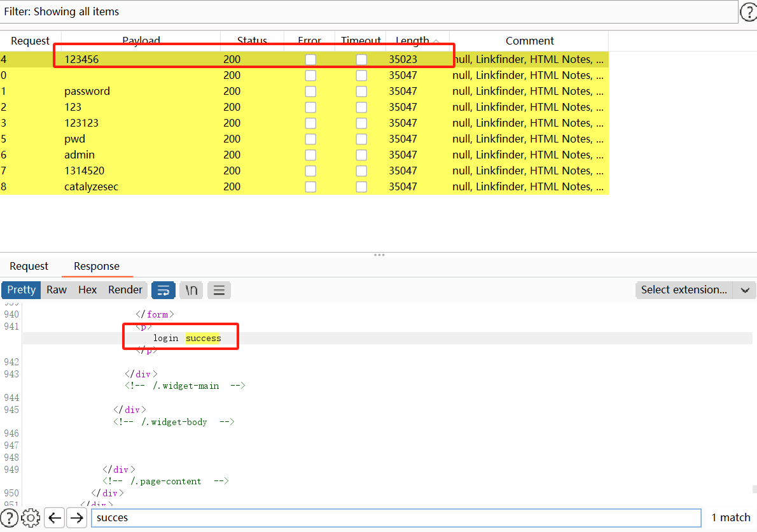757x532 pixels.
Task: Toggle Error checkbox for payload password
Action: coord(310,91)
